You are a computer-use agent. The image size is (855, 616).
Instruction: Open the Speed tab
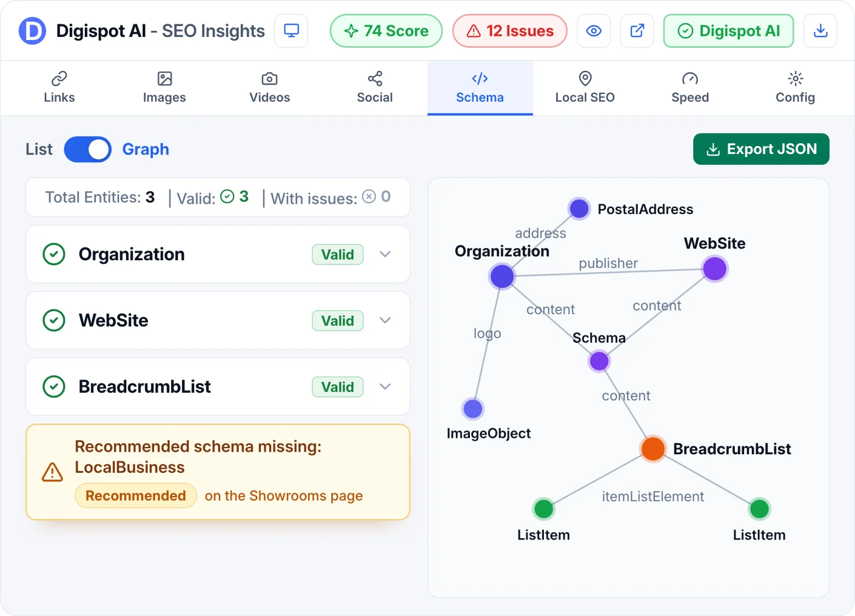(690, 88)
